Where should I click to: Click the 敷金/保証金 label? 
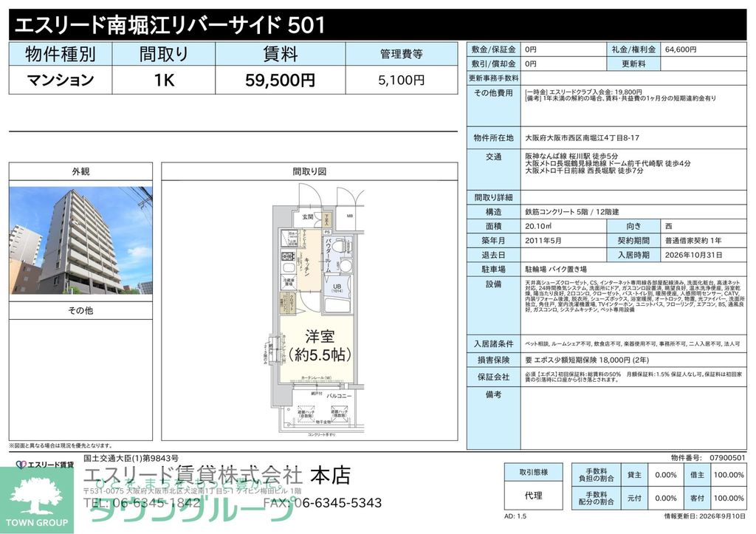tap(494, 49)
